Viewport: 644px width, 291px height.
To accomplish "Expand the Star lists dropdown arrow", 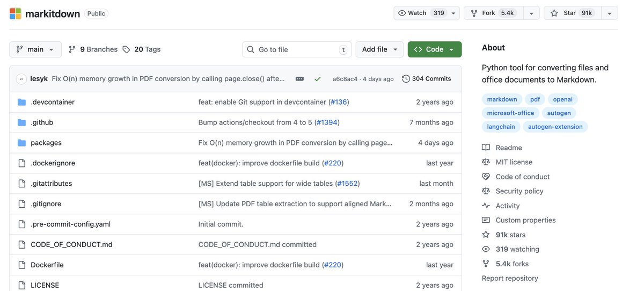I will tap(610, 13).
